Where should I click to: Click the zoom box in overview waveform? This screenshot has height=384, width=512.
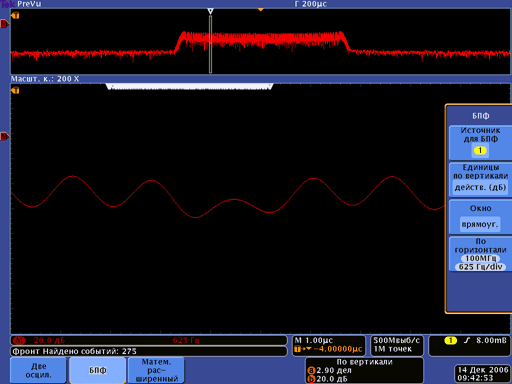[x=210, y=44]
